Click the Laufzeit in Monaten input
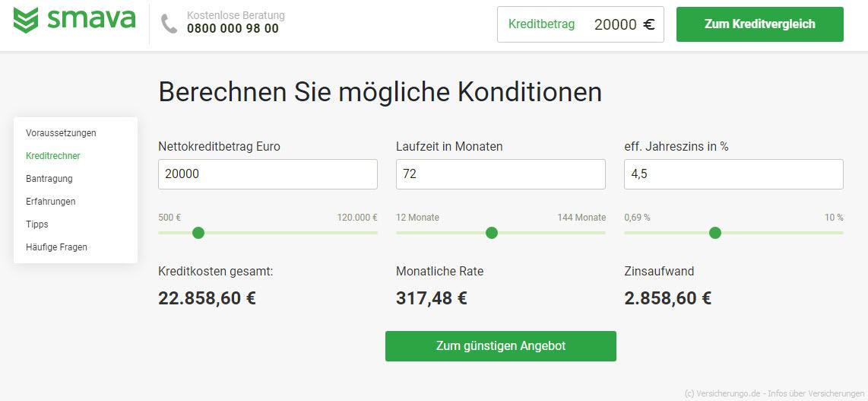Image resolution: width=868 pixels, height=401 pixels. pos(500,174)
